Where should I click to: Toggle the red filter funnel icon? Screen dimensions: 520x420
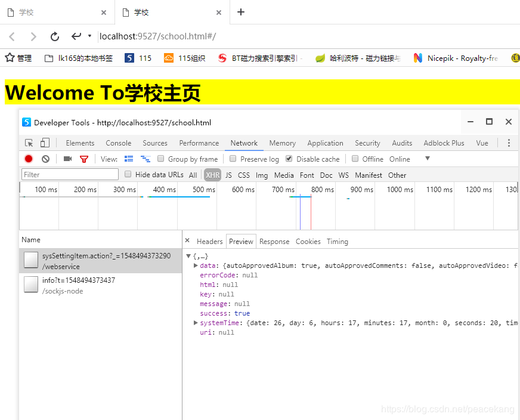click(84, 159)
